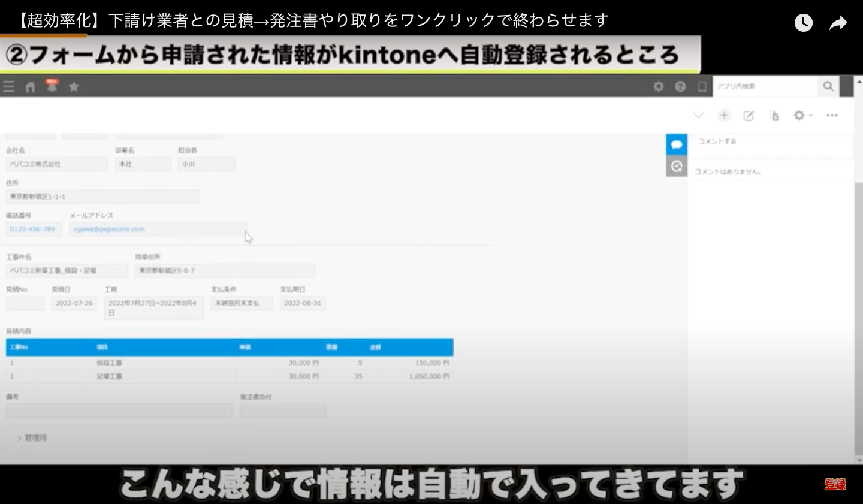Image resolution: width=863 pixels, height=504 pixels.
Task: Open the more options ellipsis menu
Action: [x=832, y=115]
